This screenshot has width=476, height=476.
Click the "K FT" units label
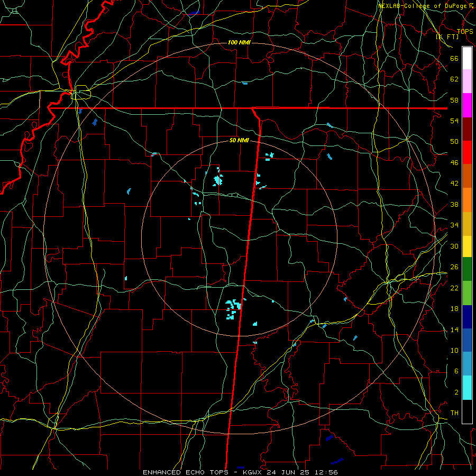tap(448, 36)
